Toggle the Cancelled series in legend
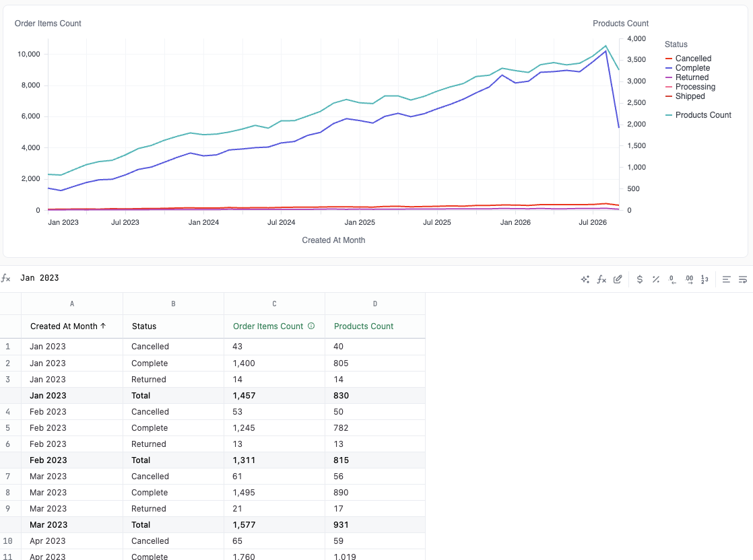The height and width of the screenshot is (560, 753). pos(688,58)
